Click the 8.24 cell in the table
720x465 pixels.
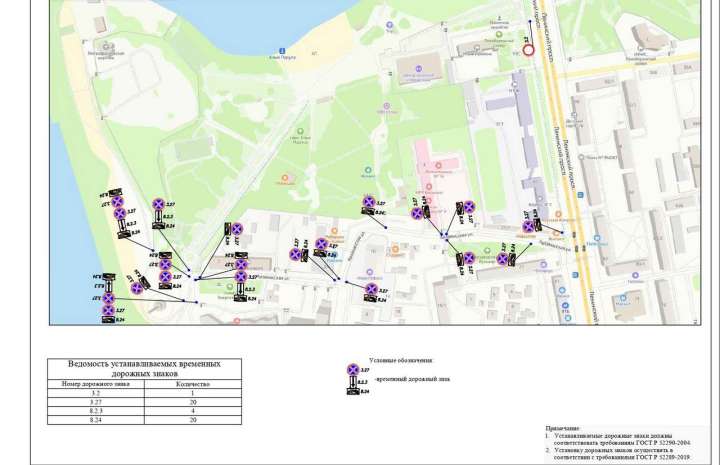coord(96,420)
